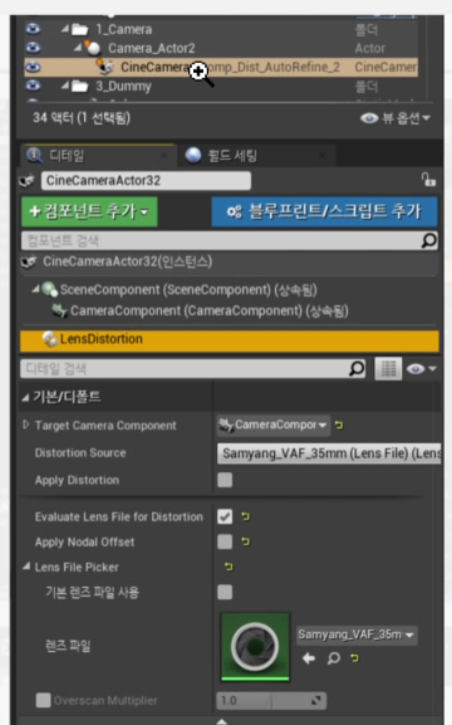Click the LensDistortion component icon
The width and height of the screenshot is (452, 725).
(50, 339)
